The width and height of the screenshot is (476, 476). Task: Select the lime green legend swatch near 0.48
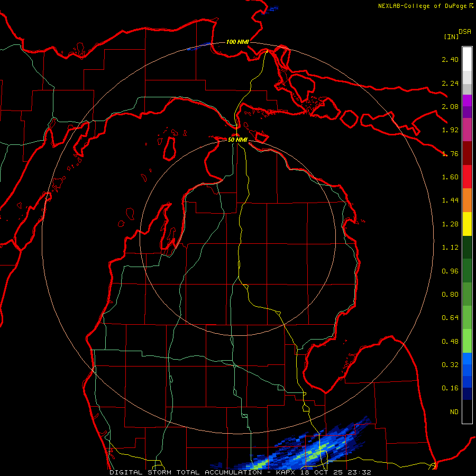(467, 341)
